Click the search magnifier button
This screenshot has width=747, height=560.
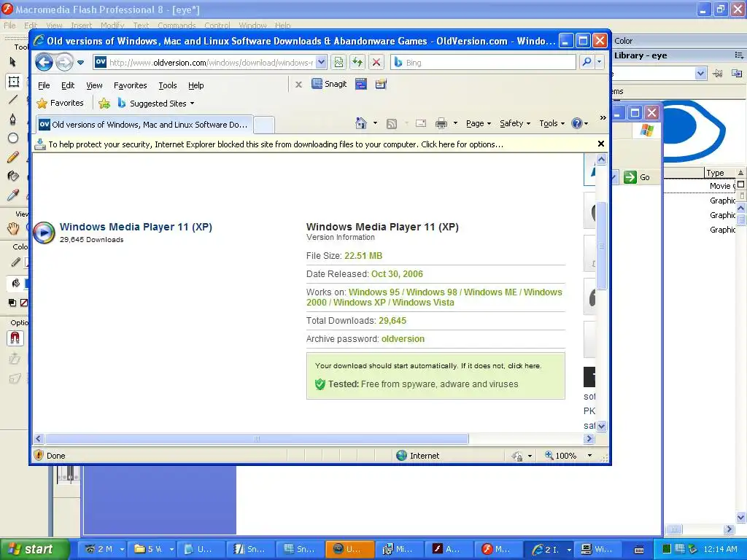coord(587,63)
